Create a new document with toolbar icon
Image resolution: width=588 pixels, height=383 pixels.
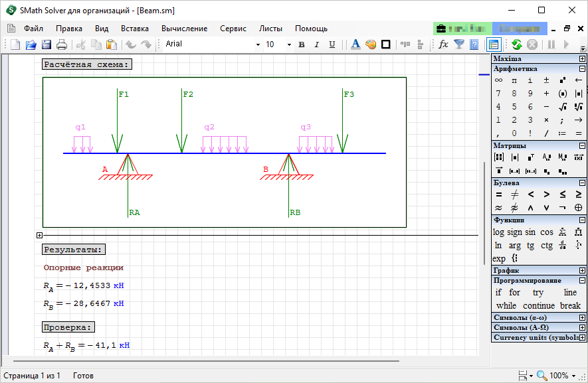click(15, 44)
